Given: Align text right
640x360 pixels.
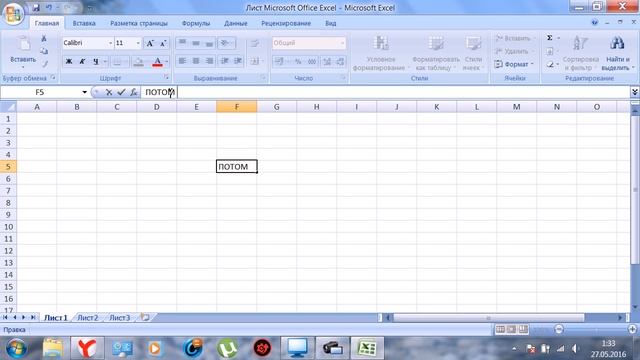Looking at the screenshot, I should [x=209, y=61].
